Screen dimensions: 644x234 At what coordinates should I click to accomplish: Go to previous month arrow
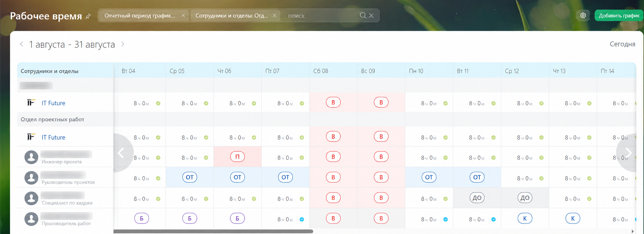click(21, 44)
